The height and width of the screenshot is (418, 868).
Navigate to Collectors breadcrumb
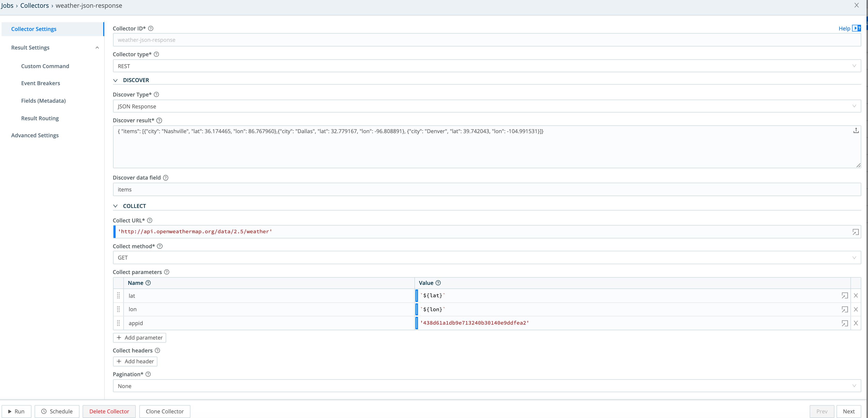[34, 5]
